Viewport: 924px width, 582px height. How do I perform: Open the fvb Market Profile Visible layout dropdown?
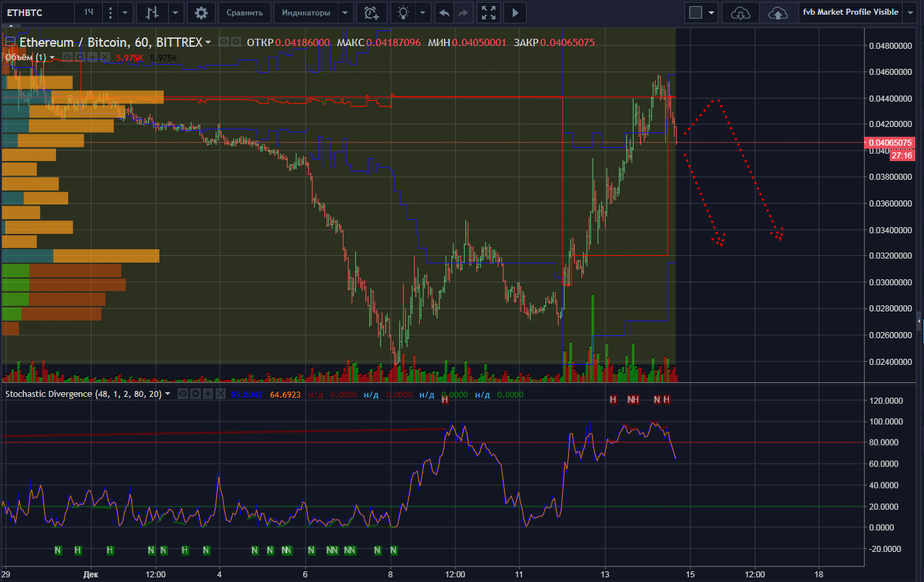[x=910, y=13]
